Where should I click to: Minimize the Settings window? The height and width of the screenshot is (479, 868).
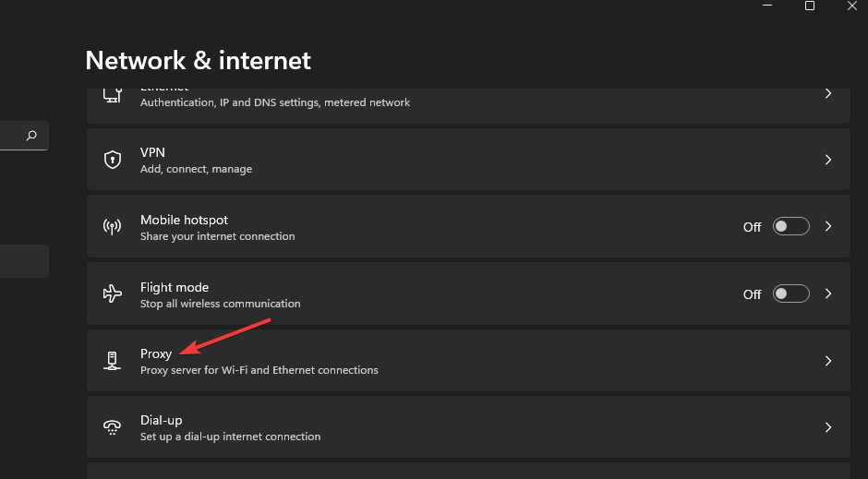tap(767, 6)
